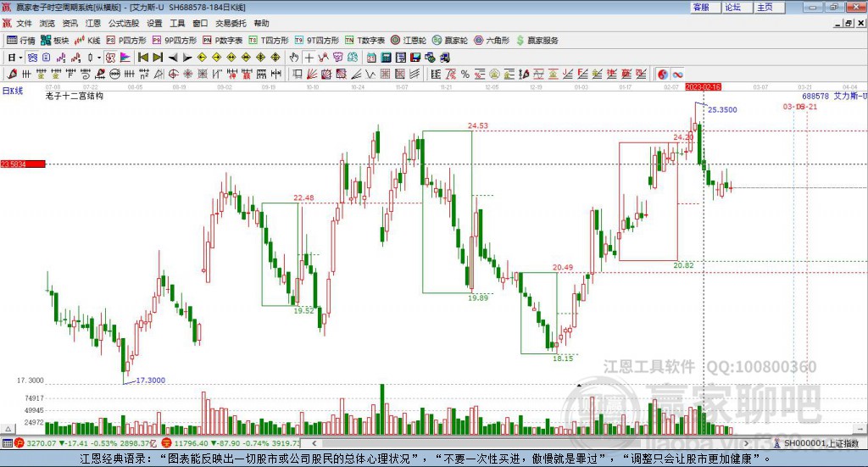Click SH000001,上证指数 in status bar
This screenshot has height=467, width=868.
821,443
